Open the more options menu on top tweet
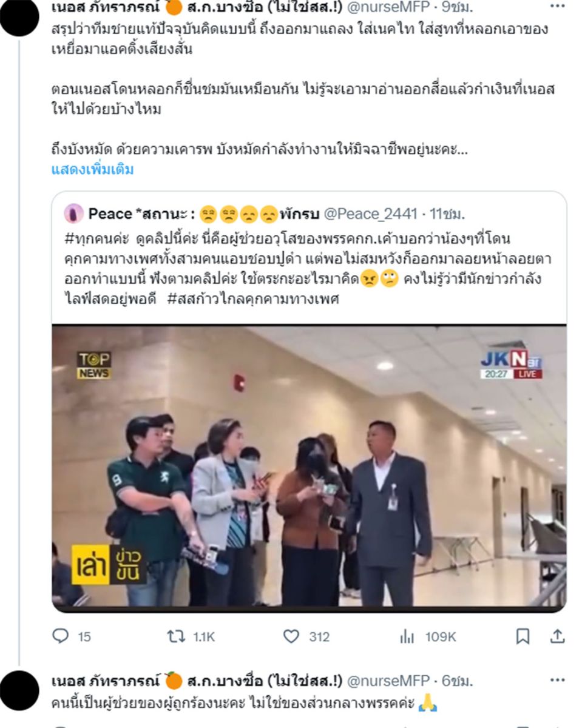The width and height of the screenshot is (582, 728). pyautogui.click(x=557, y=7)
